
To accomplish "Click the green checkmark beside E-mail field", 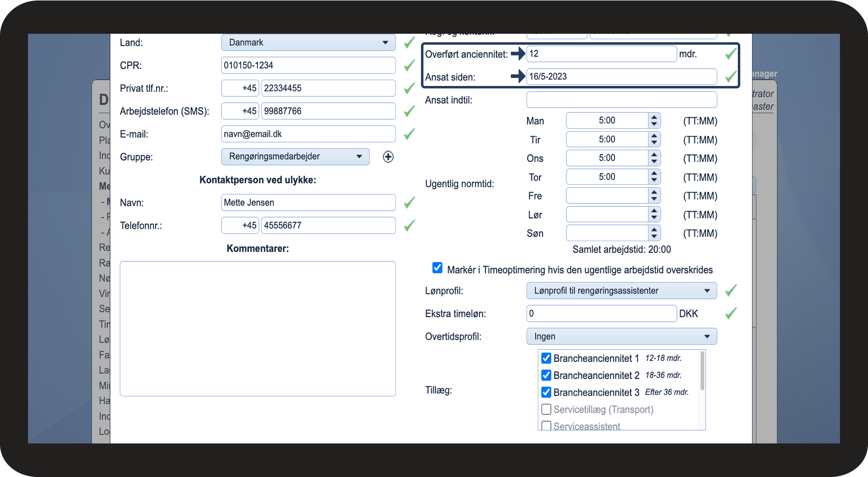I will pyautogui.click(x=409, y=134).
